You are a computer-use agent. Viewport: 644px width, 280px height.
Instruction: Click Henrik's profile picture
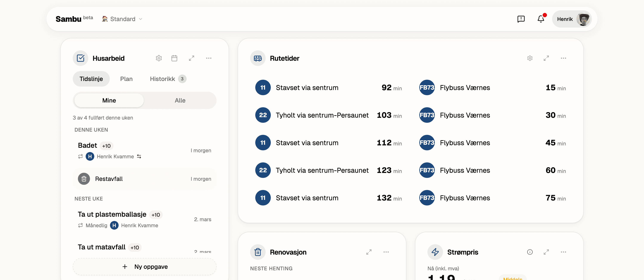click(584, 19)
